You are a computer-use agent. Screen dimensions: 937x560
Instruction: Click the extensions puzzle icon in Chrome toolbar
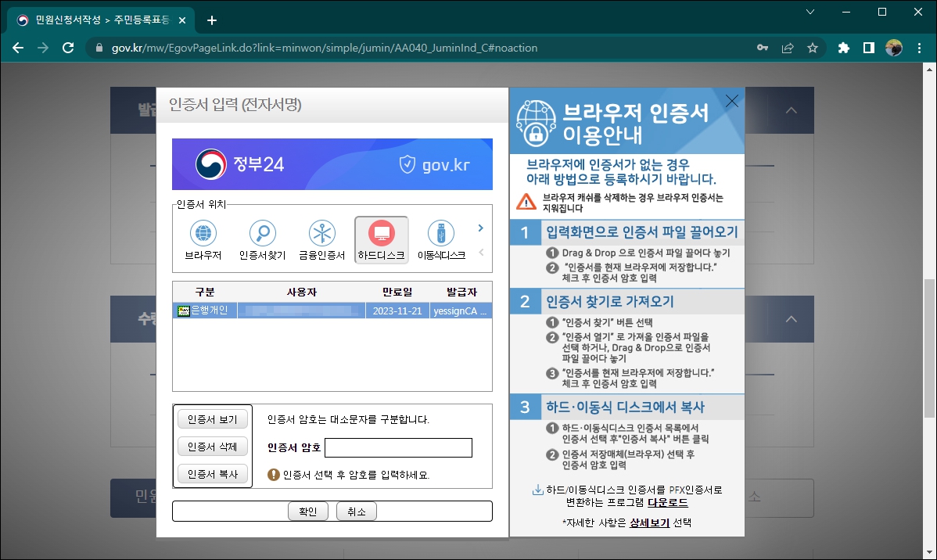[843, 48]
